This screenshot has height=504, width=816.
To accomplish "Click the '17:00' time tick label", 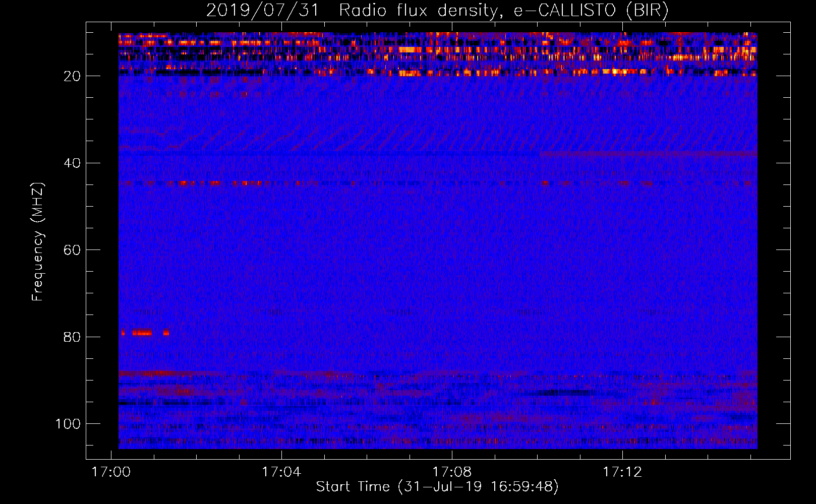I will pyautogui.click(x=111, y=472).
